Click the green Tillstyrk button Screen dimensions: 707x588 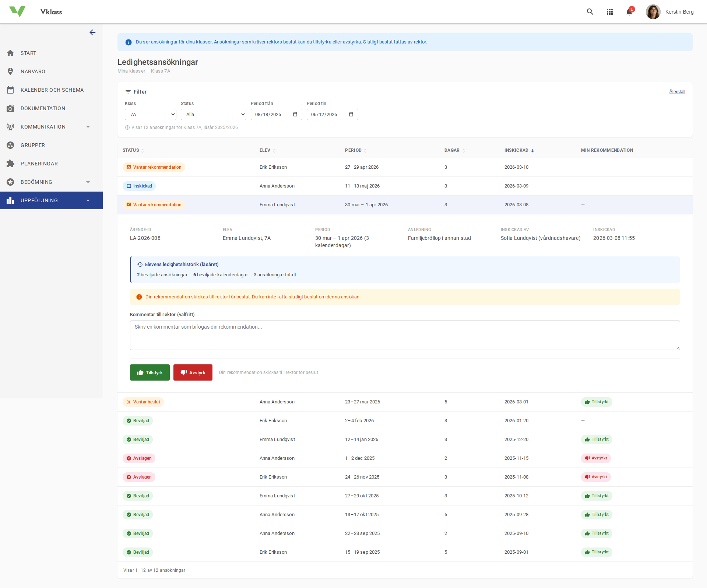coord(150,372)
